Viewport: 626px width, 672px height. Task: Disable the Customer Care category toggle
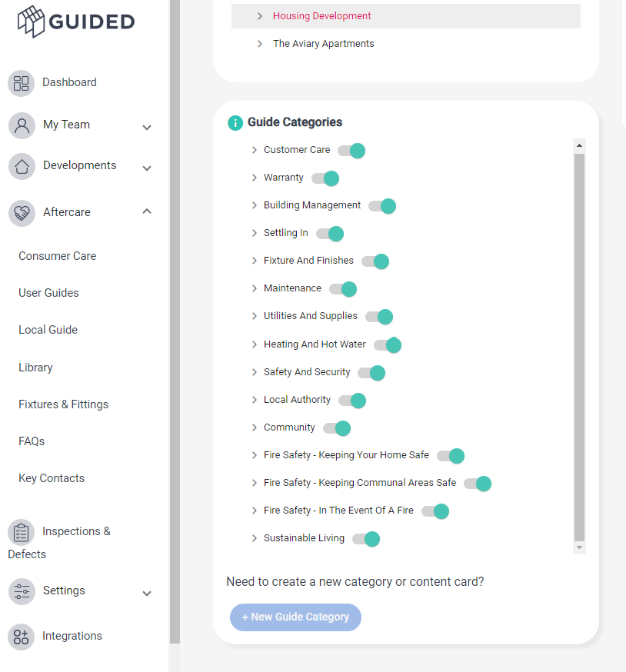[x=351, y=151]
